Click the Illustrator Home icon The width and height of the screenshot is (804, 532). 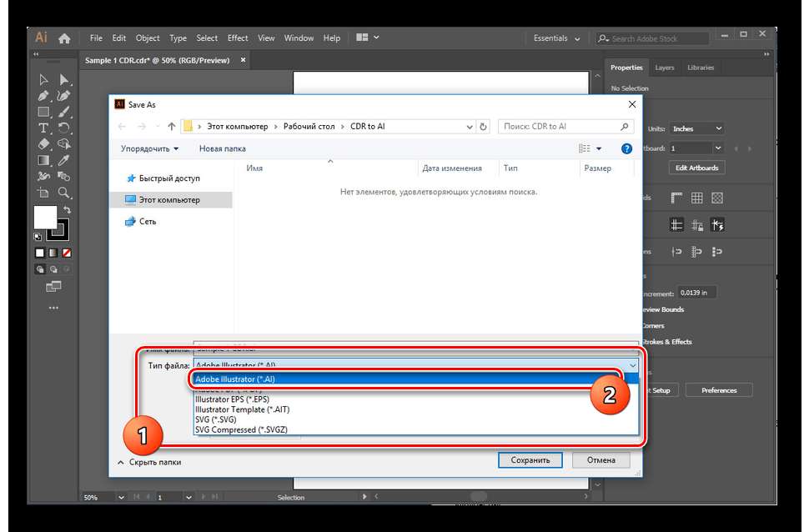tap(64, 38)
